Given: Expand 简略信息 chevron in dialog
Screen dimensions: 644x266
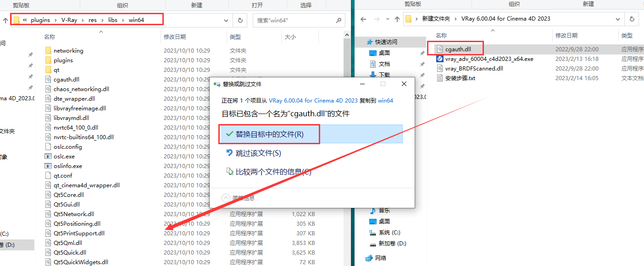Looking at the screenshot, I should coord(226,198).
